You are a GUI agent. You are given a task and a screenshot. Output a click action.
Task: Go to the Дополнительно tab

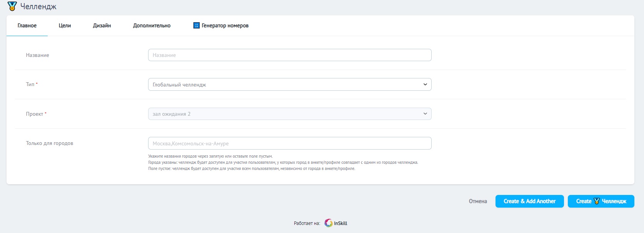point(152,26)
